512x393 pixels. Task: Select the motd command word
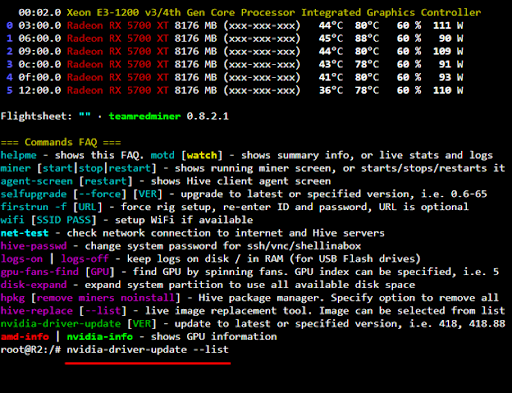tap(162, 155)
